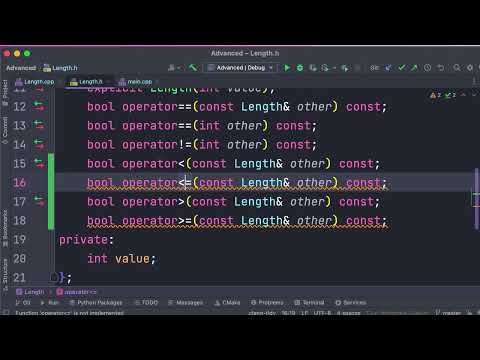Screen dimensions: 480x360
Task: Start debugging with the green bug icon
Action: coord(300,68)
